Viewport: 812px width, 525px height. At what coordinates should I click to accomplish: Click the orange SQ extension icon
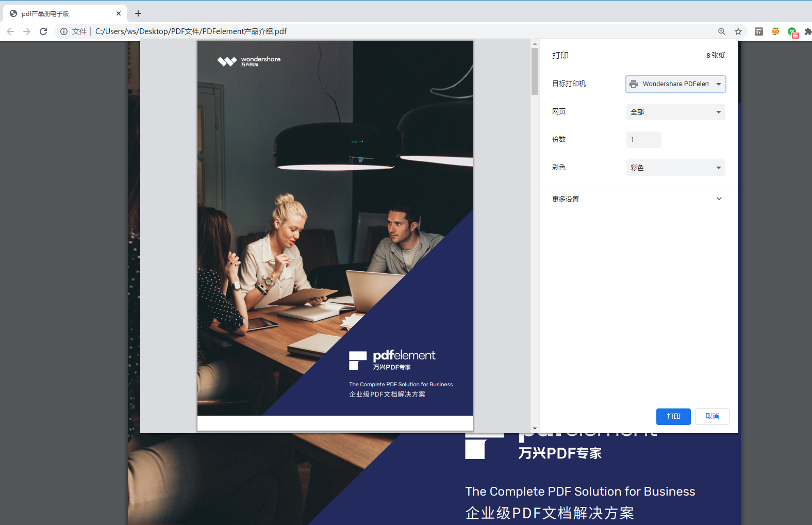click(775, 31)
